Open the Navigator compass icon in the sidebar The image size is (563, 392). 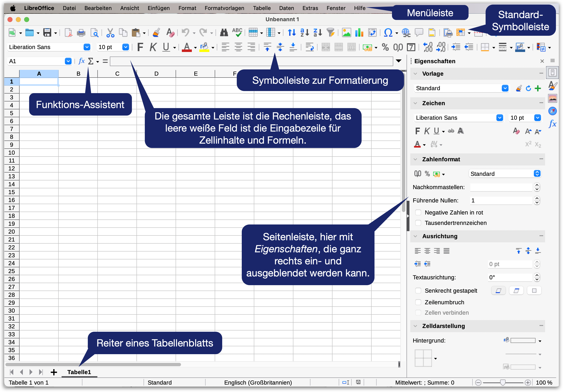click(x=552, y=111)
